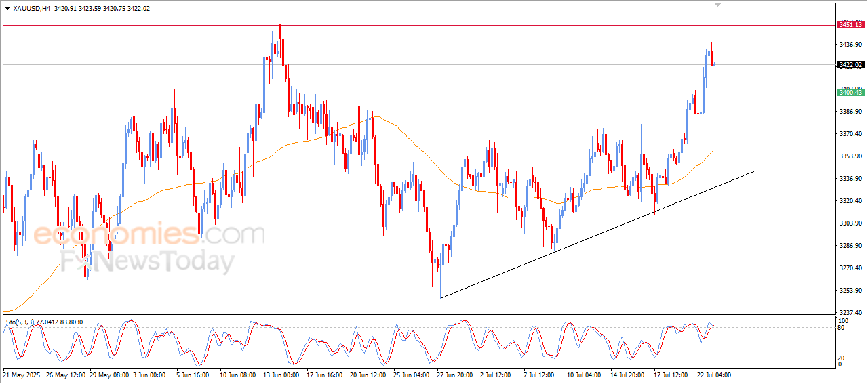Click the 3370.40 price axis label
The image size is (868, 384).
tap(850, 134)
